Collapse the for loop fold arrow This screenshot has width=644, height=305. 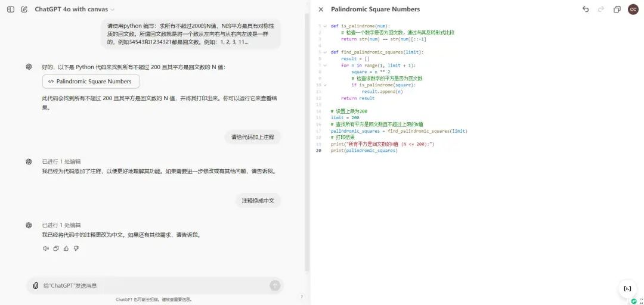tap(325, 66)
